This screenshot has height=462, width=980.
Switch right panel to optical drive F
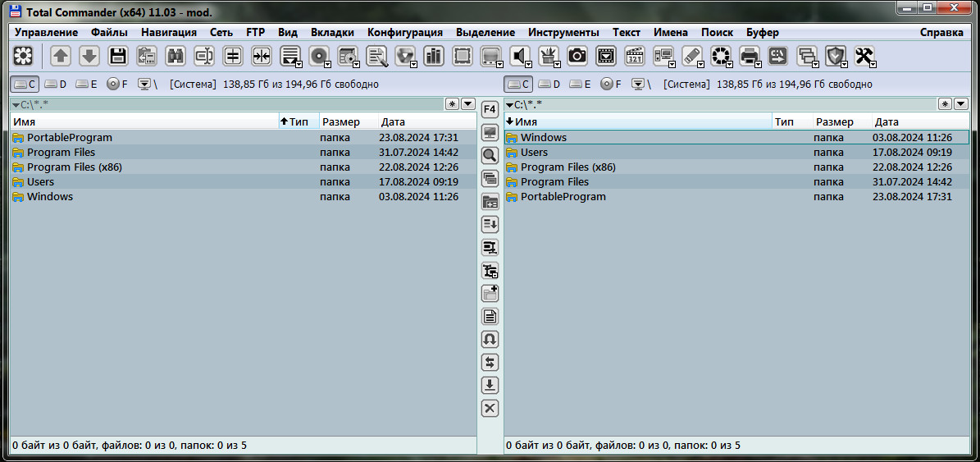point(610,84)
